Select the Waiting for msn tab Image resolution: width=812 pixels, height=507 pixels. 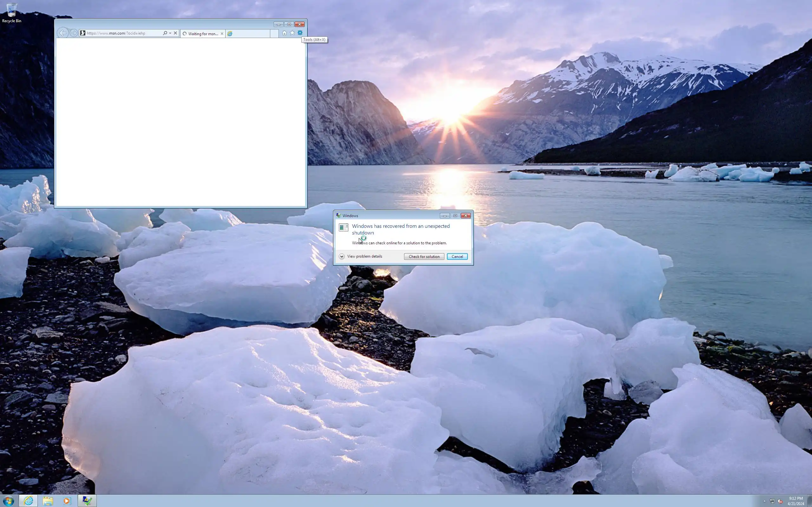203,34
